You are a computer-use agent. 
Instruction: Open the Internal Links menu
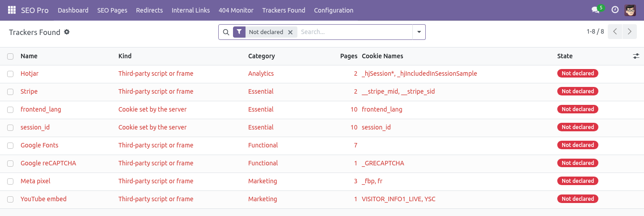point(191,10)
